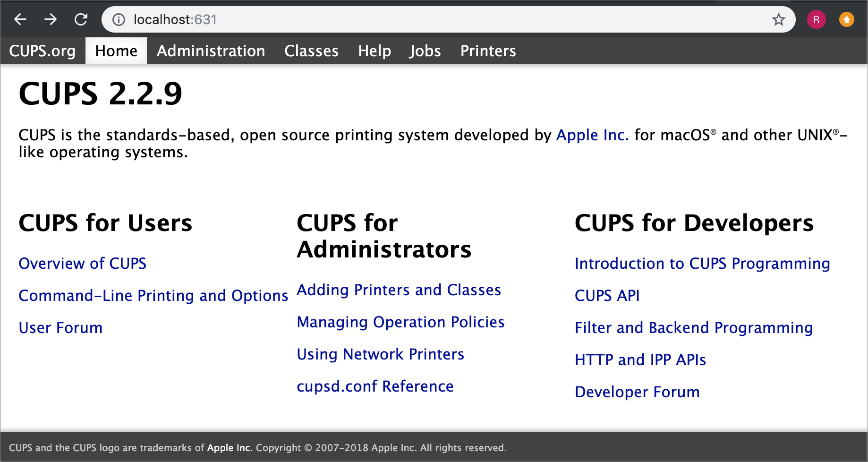
Task: Reload the page with the refresh icon
Action: click(x=81, y=19)
